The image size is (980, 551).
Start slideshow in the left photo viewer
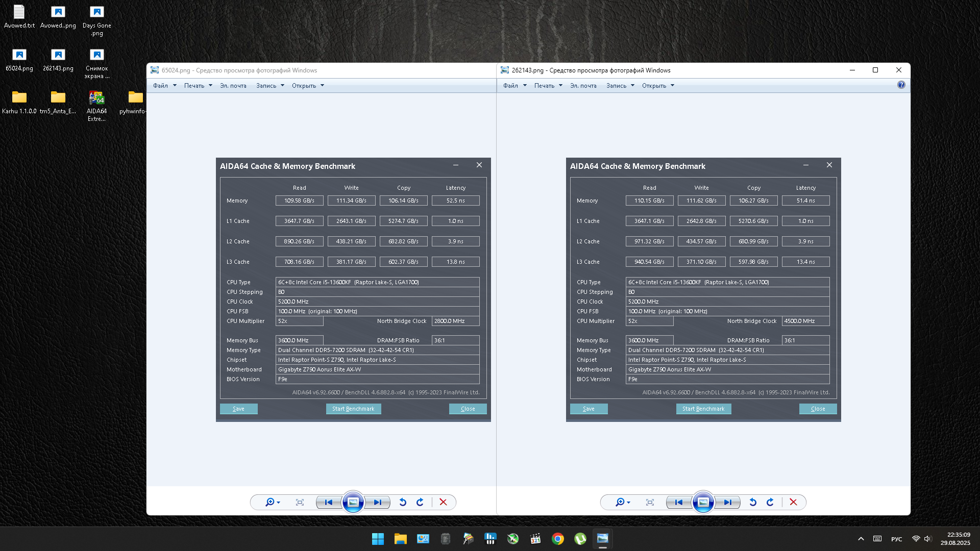click(353, 502)
